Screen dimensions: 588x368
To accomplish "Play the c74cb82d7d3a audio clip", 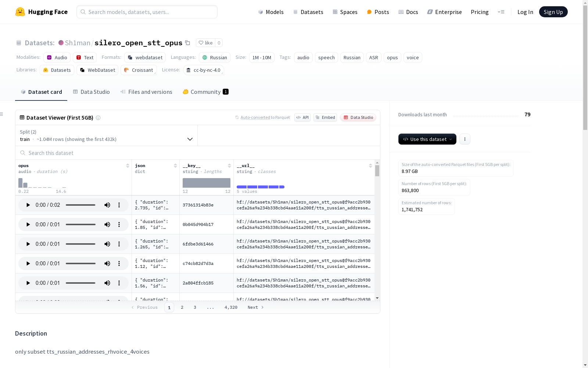I will 28,263.
